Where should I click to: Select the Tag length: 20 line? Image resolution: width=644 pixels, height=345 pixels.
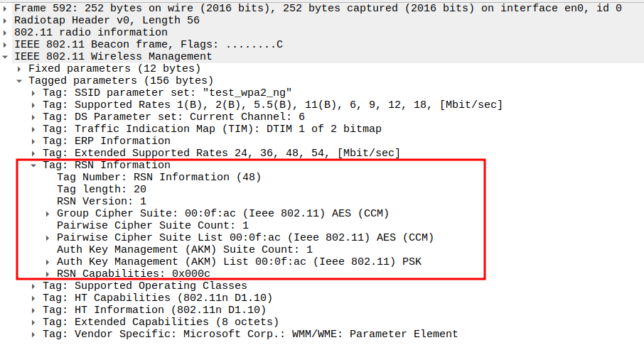tap(102, 189)
